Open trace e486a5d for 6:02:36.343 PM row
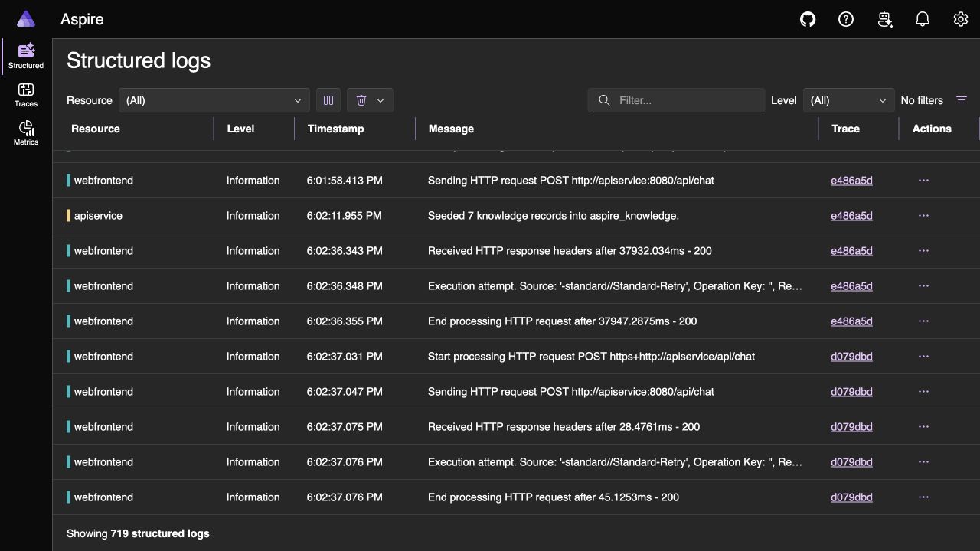980x551 pixels. tap(851, 251)
